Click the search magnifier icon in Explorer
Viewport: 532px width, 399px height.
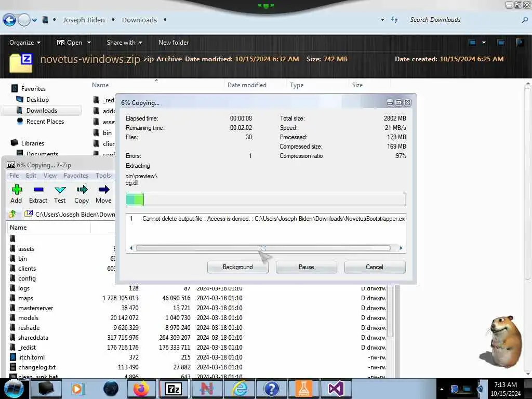[x=525, y=20]
